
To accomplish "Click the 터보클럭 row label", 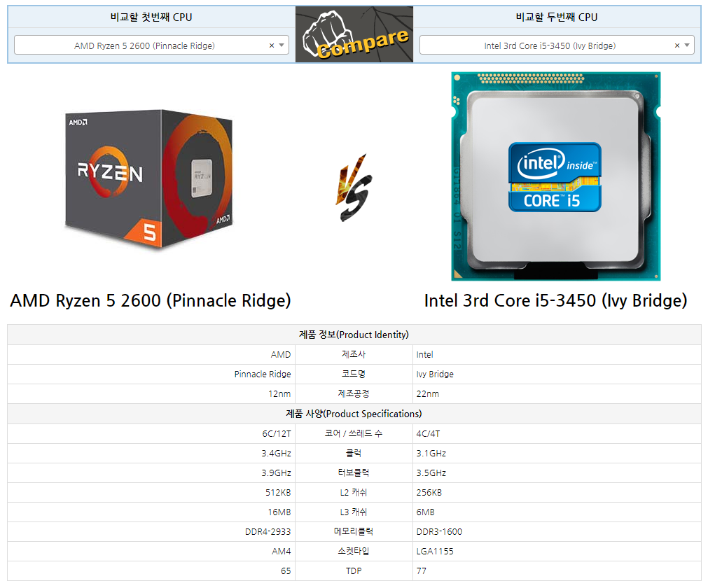I will coord(354,473).
